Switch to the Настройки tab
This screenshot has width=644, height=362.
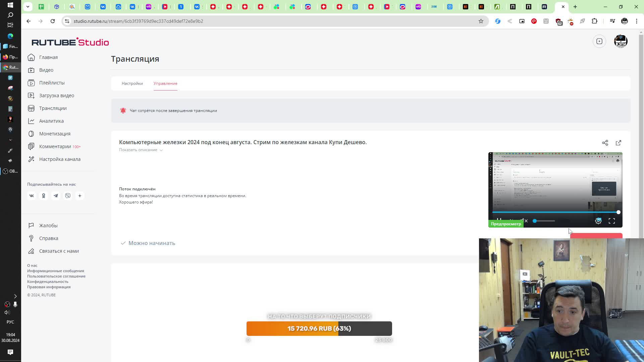[x=132, y=83]
